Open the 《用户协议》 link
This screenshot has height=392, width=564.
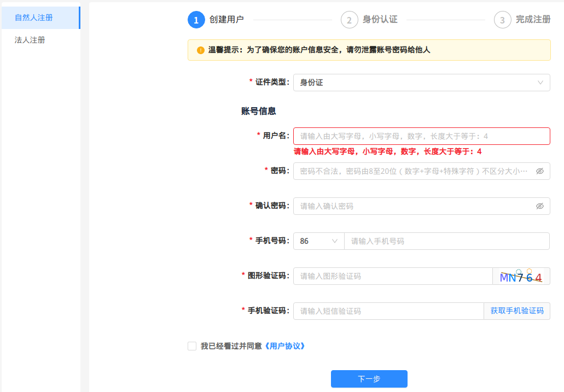(284, 346)
